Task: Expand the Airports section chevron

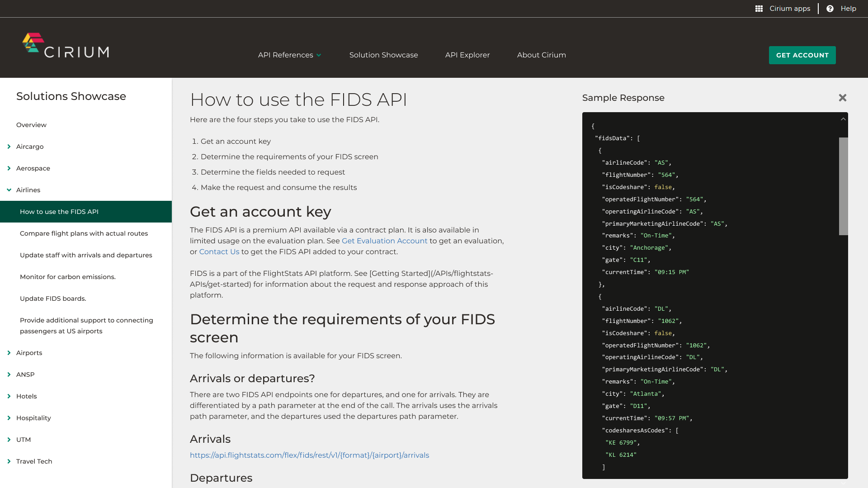Action: click(9, 353)
